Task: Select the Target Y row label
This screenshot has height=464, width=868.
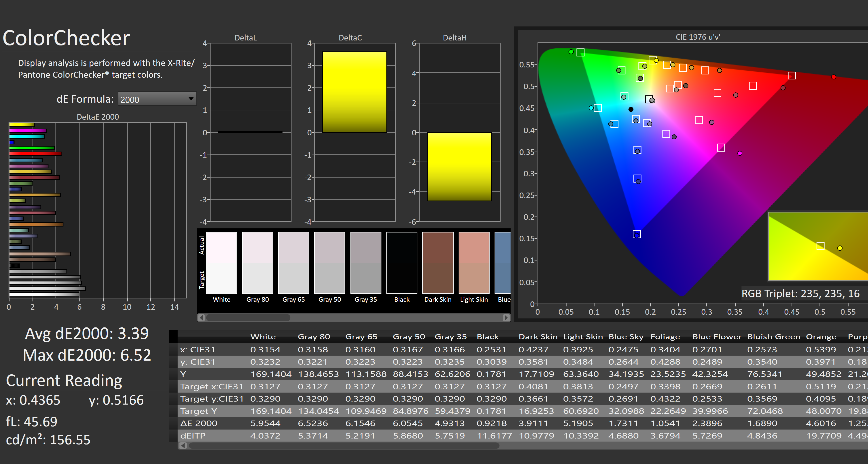Action: pos(199,411)
